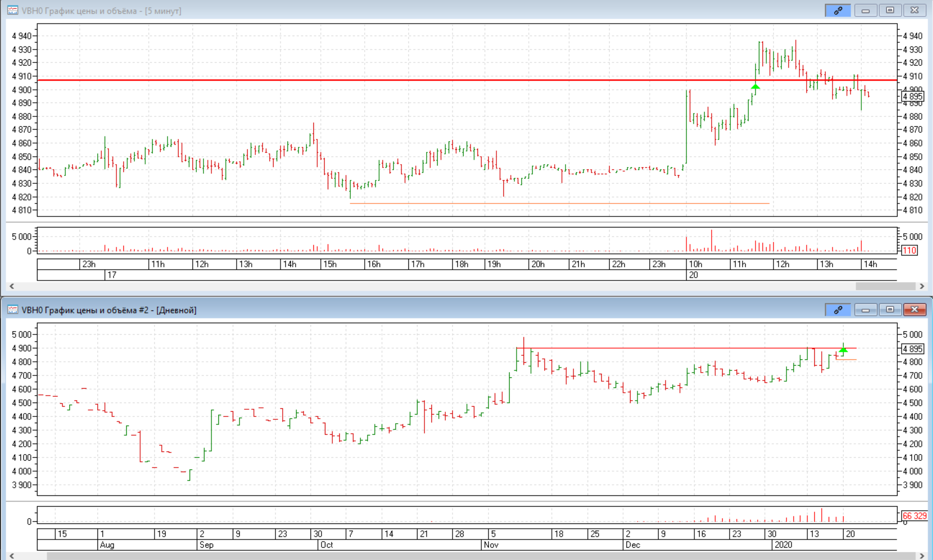Click the right scroll arrow of the 5-minute chart
The image size is (933, 560).
[x=922, y=286]
